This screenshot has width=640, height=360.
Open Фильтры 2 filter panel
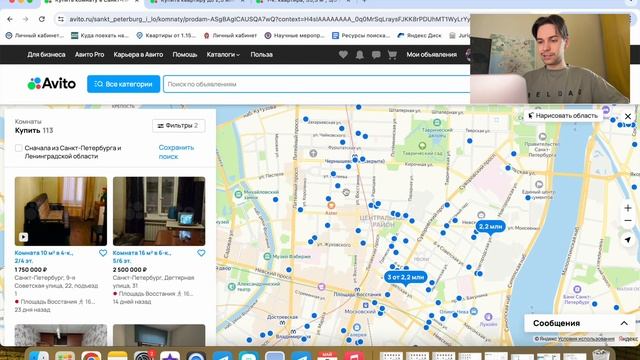(178, 126)
